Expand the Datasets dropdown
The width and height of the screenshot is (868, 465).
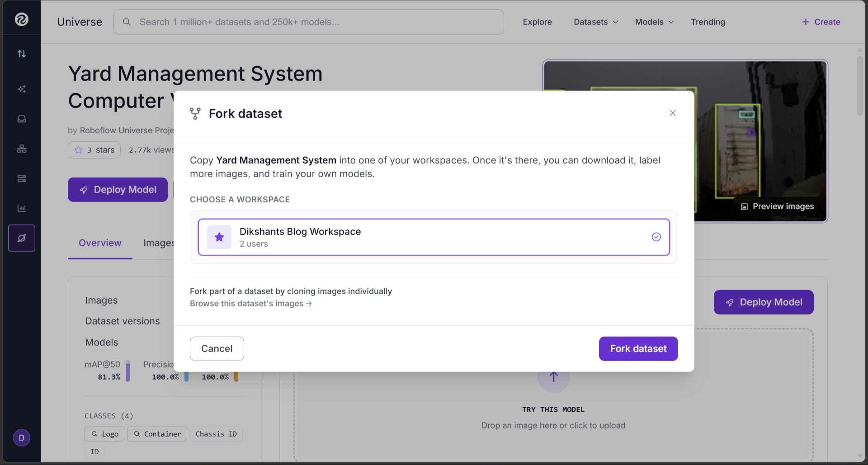tap(596, 22)
